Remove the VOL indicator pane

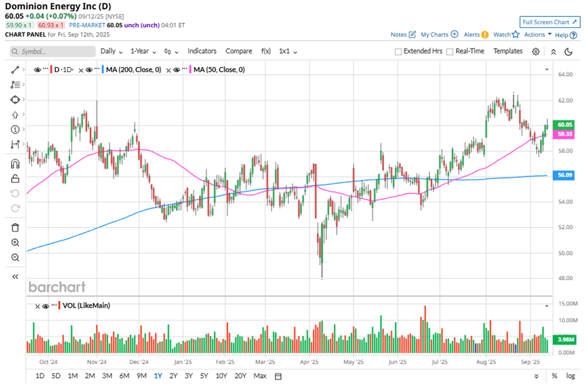(38, 306)
